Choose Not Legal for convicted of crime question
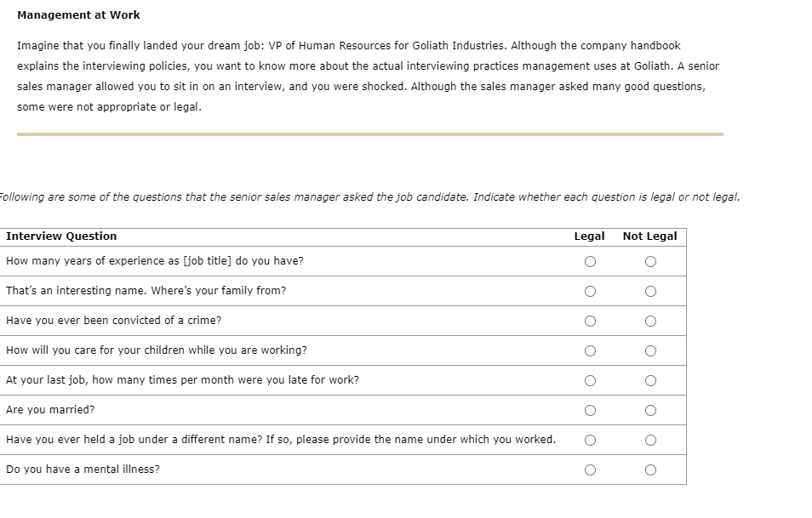Viewport: 812px width, 518px height. point(650,322)
